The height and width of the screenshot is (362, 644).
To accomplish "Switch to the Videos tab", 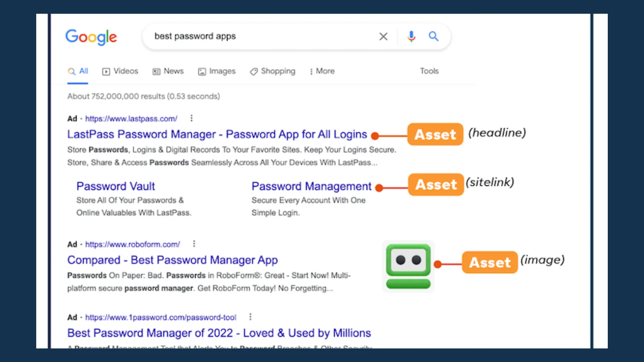I will [120, 71].
